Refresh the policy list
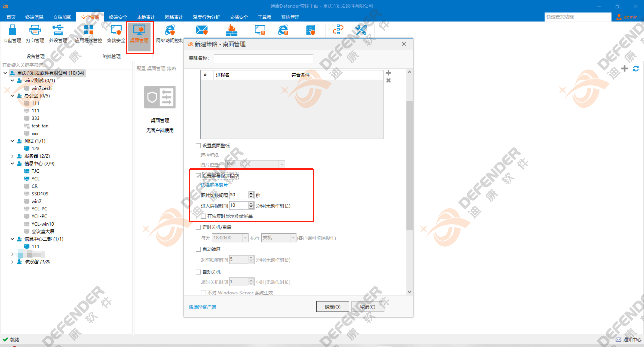The width and height of the screenshot is (644, 347). click(636, 68)
